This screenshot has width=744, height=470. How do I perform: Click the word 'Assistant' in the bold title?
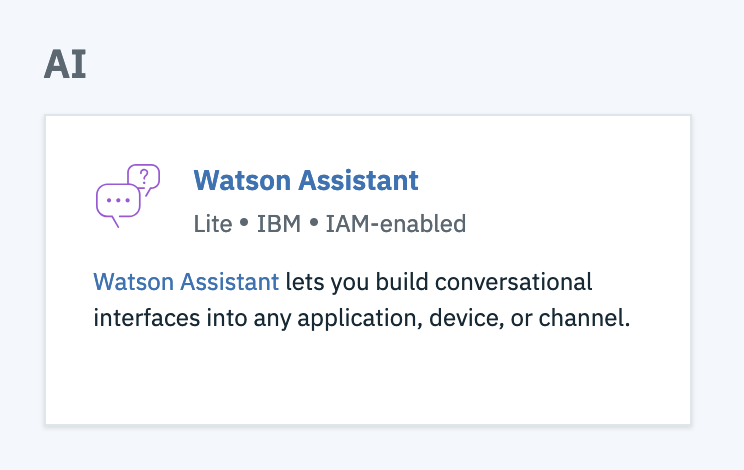358,180
